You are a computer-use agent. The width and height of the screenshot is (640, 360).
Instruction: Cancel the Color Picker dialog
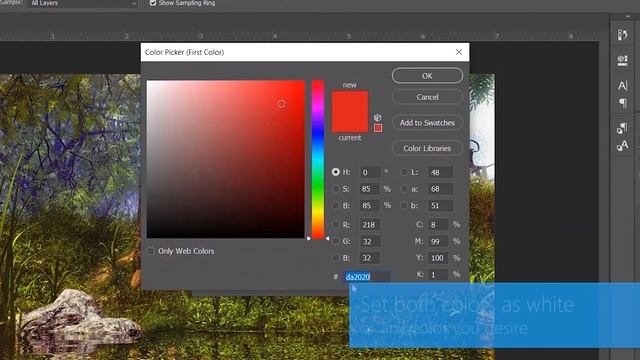[x=427, y=97]
